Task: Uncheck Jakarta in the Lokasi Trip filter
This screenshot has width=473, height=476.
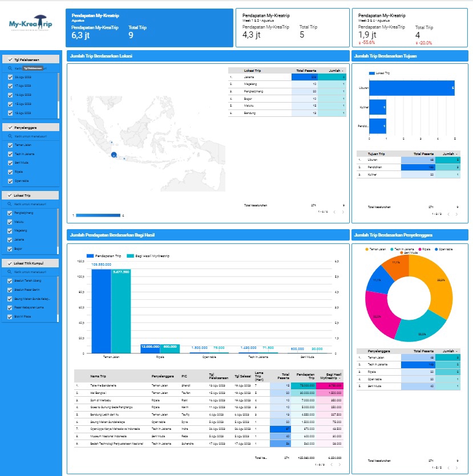Action: [x=10, y=239]
